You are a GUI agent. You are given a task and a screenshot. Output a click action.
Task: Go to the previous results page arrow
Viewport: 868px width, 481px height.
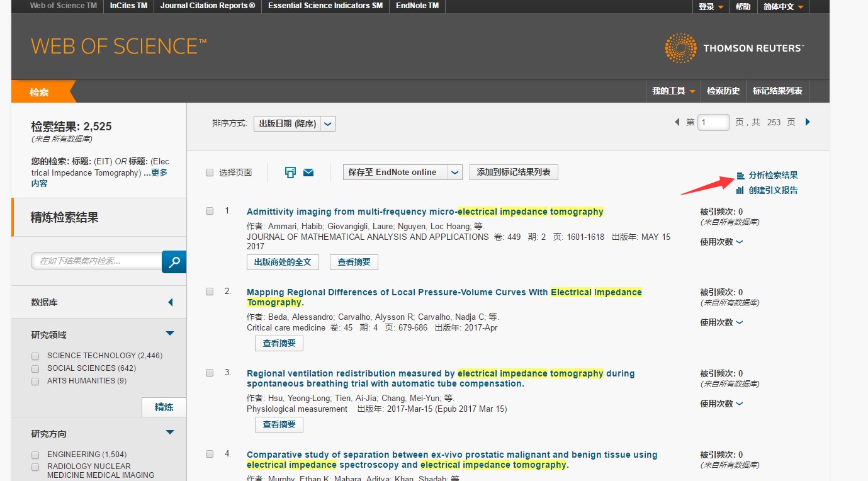point(677,122)
